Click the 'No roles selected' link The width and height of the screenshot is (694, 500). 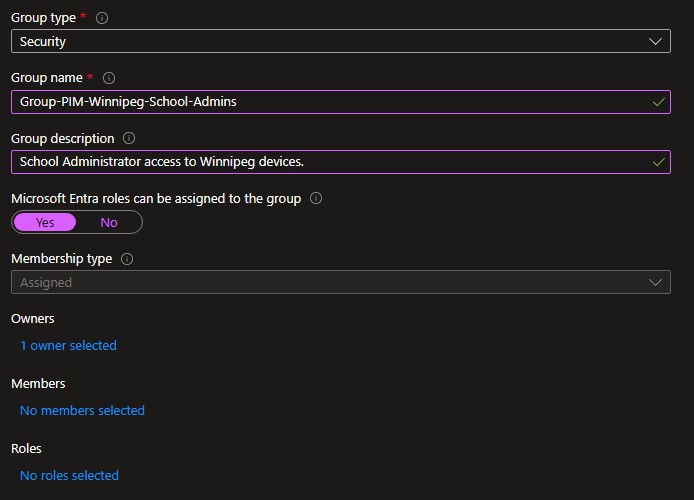coord(69,476)
